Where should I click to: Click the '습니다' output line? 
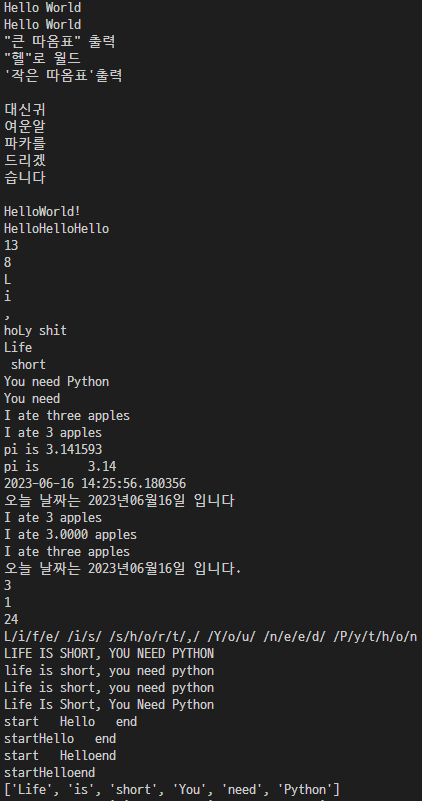pos(25,177)
